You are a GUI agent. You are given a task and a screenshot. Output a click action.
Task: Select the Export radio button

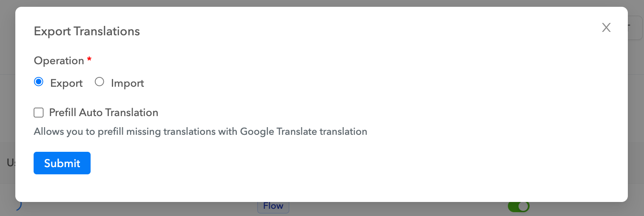click(x=39, y=82)
